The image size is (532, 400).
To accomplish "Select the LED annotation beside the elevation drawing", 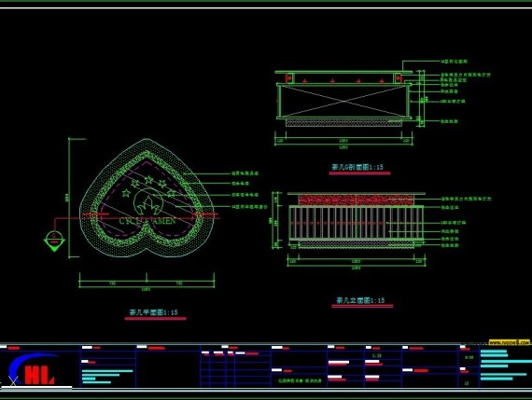I will pyautogui.click(x=454, y=223).
